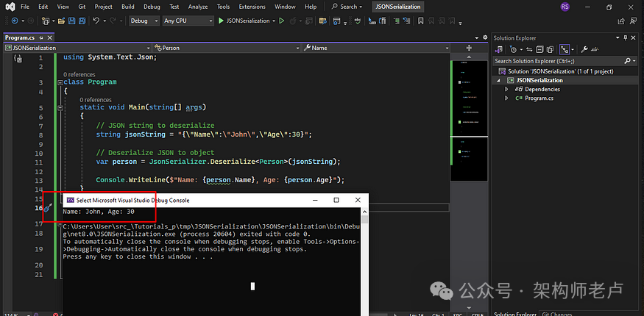Viewport: 644px width, 316px height.
Task: Open the Any CPU platform dropdown
Action: click(188, 21)
